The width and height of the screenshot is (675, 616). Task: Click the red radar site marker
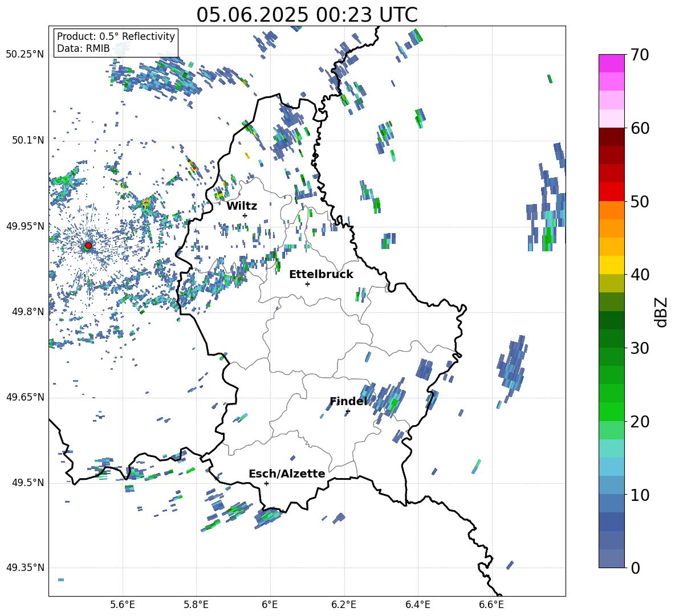coord(88,246)
